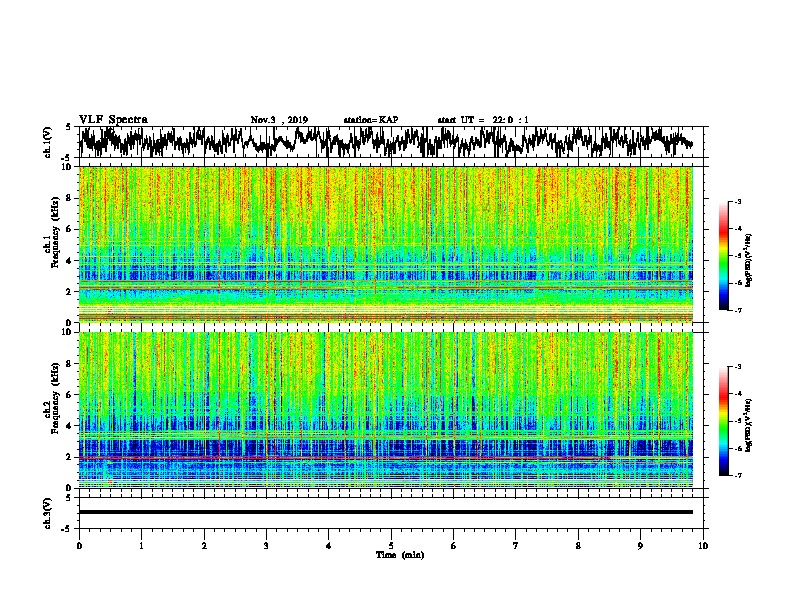Click the '-3' label on ch.1 colorbar
This screenshot has height=612, width=792.
737,201
